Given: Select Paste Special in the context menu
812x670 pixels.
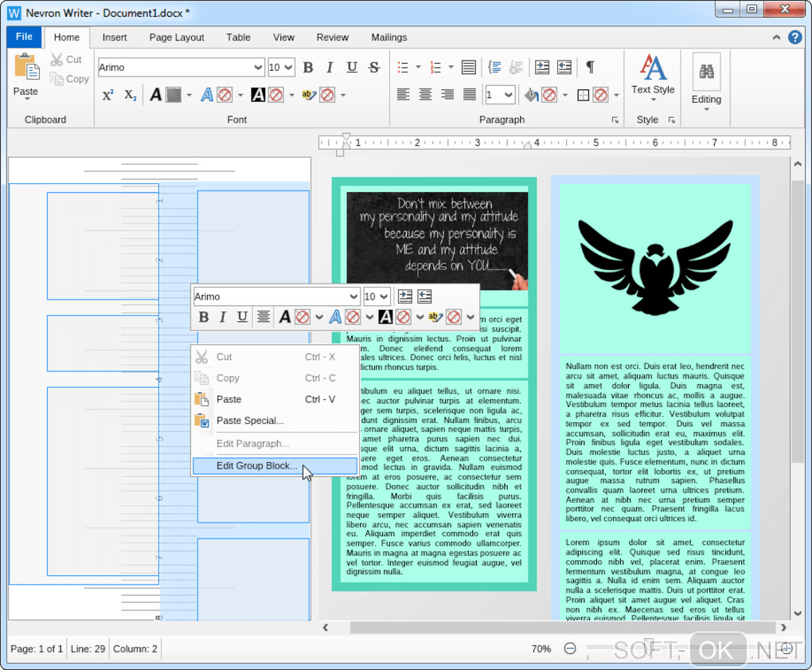Looking at the screenshot, I should coord(249,421).
